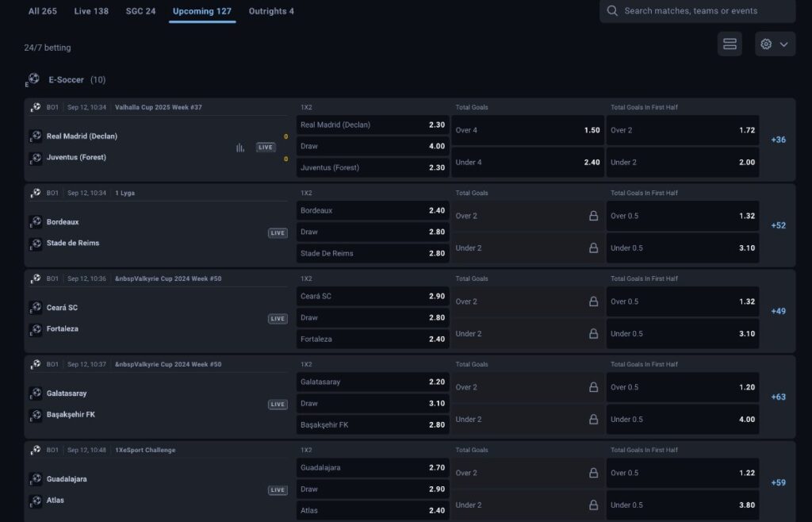Click LIVE badge of Guadalajara match
Viewport: 812px width, 522px height.
[278, 490]
